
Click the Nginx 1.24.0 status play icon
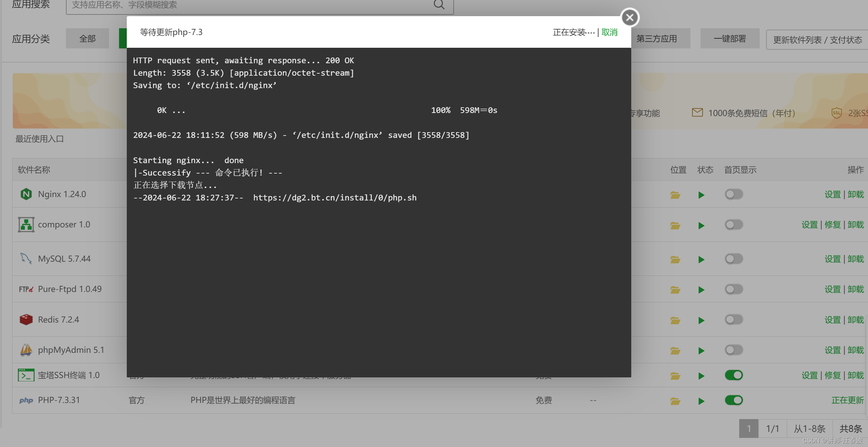702,195
